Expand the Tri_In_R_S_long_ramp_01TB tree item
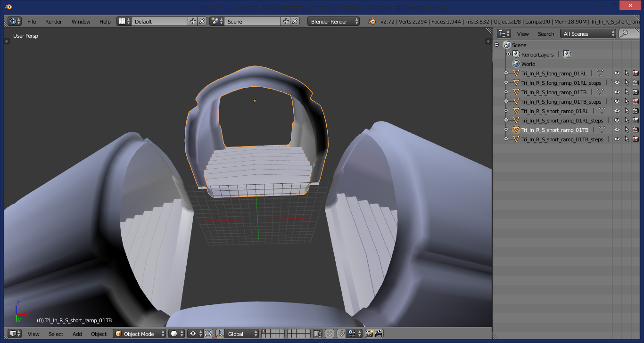This screenshot has height=343, width=644. pyautogui.click(x=506, y=92)
